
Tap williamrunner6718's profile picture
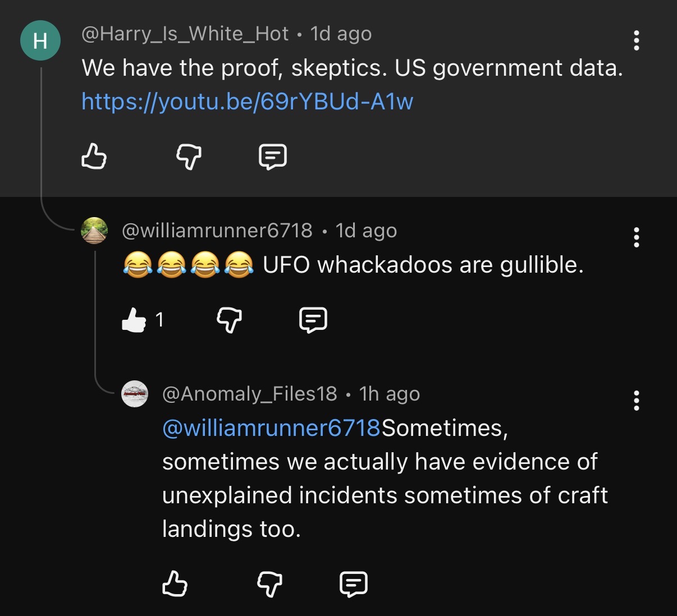(x=94, y=231)
